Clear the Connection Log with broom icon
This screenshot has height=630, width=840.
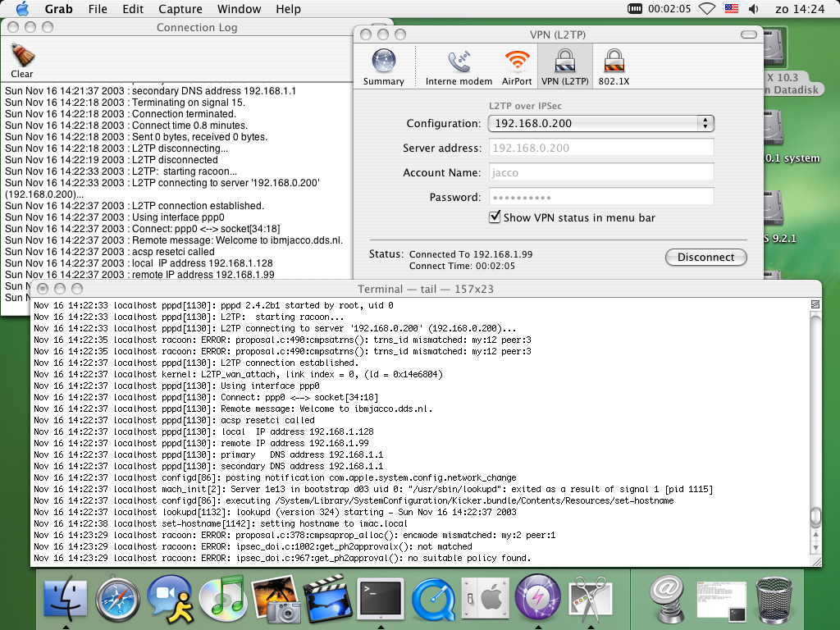pos(22,60)
